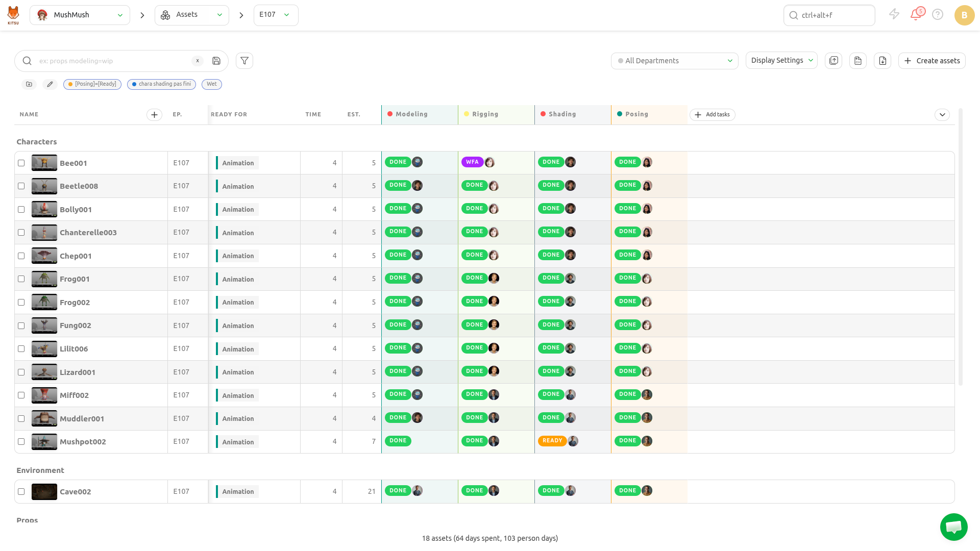Click assignee avatar in Bee001 Rigging cell
This screenshot has width=980, height=551.
(490, 162)
